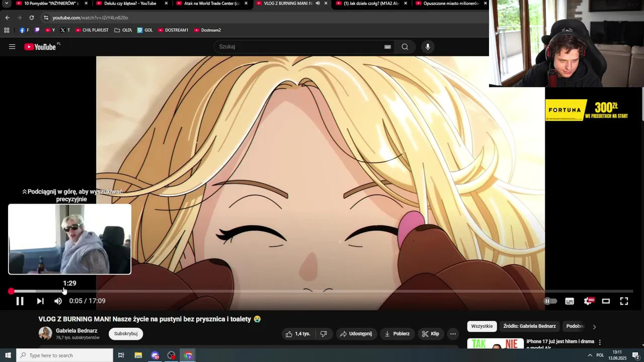
Task: Select the Wszystkie filter chip
Action: [482, 326]
